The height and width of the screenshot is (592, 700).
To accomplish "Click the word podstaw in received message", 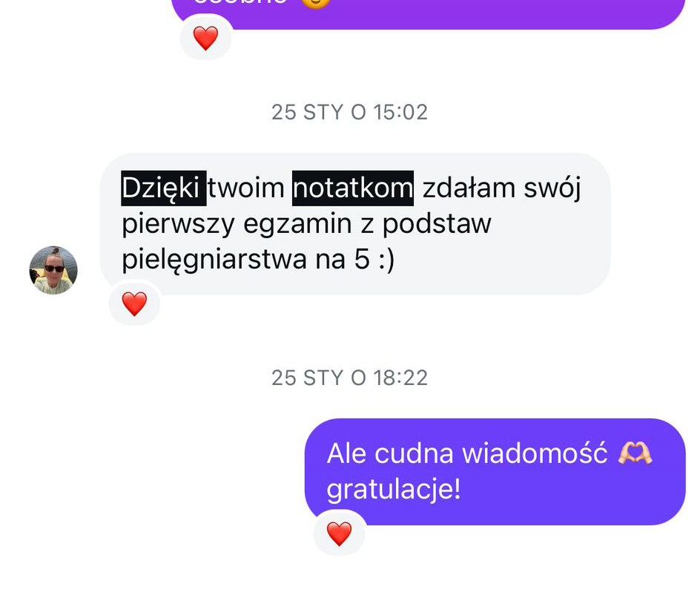I will 437,224.
